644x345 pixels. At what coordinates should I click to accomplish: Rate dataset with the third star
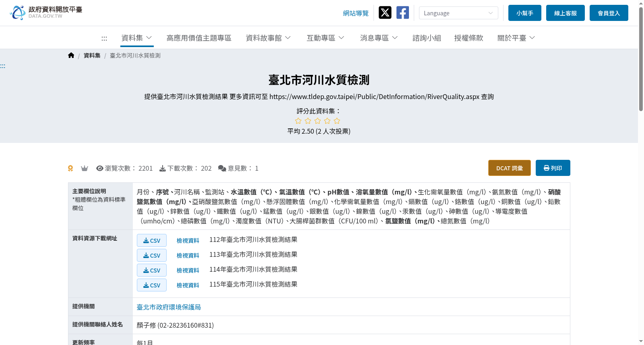click(318, 121)
